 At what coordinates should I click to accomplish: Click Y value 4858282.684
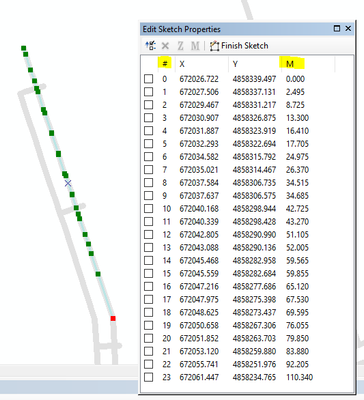coord(254,274)
